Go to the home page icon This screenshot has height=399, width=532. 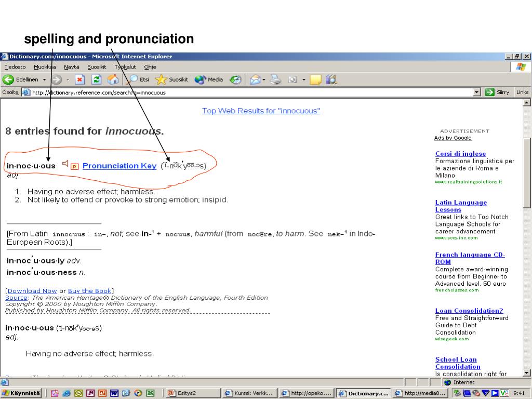pyautogui.click(x=113, y=79)
